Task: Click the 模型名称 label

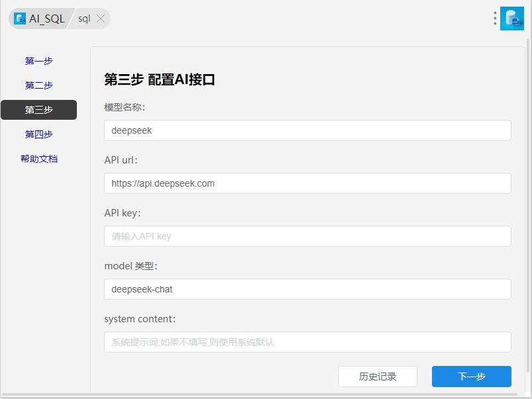Action: pos(125,107)
